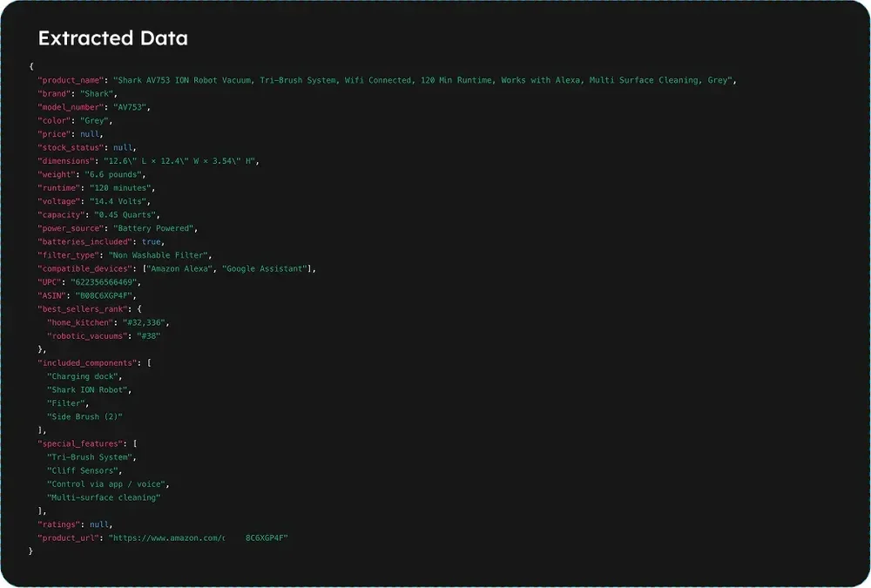871x588 pixels.
Task: Click the "Shark ION Robot" component entry
Action: click(87, 389)
